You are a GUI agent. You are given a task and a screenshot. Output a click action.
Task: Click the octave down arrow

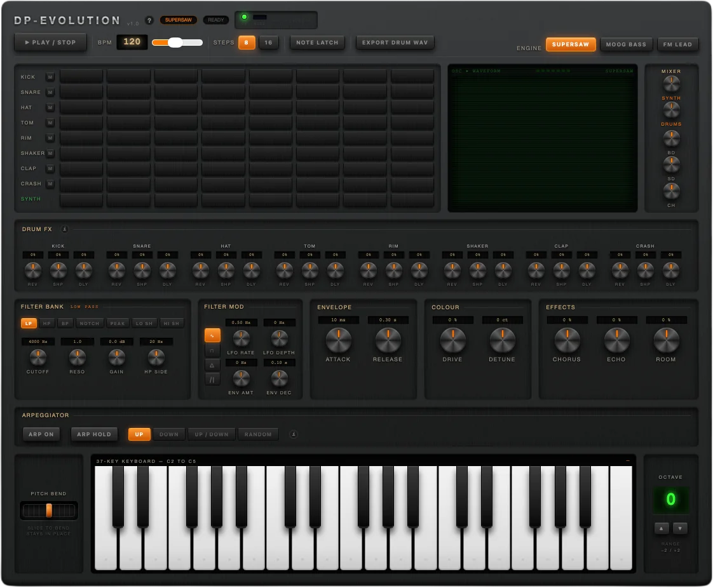(x=680, y=528)
